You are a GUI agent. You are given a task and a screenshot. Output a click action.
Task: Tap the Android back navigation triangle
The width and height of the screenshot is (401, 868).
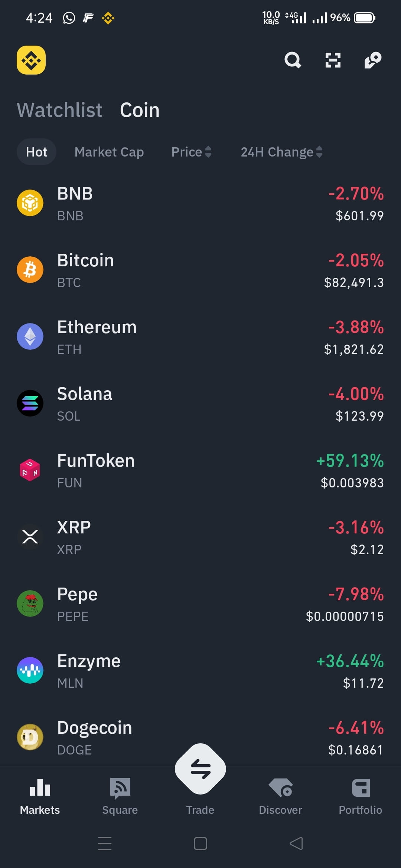[x=296, y=844]
